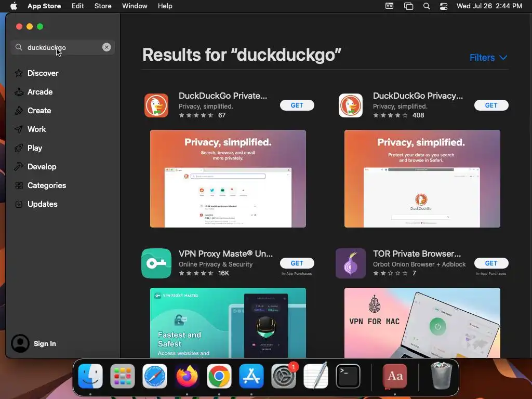The height and width of the screenshot is (399, 532).
Task: Get the DuckDuckGo Private browser app
Action: [297, 105]
